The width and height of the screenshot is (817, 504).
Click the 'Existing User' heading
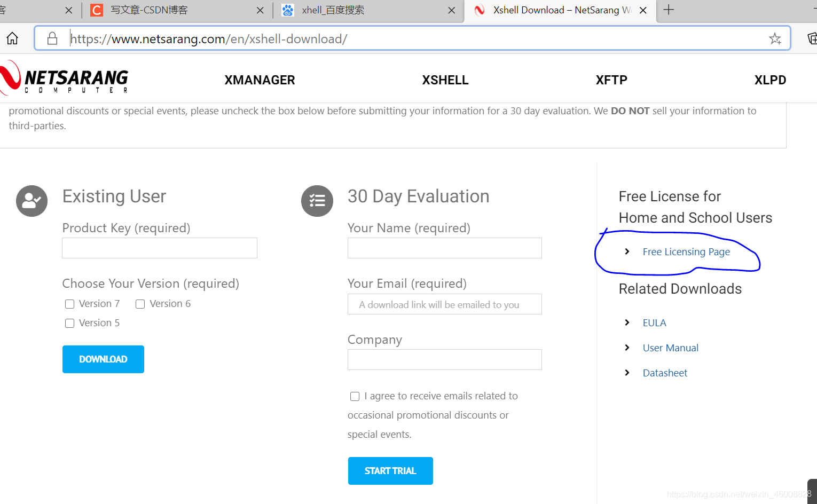pyautogui.click(x=114, y=196)
